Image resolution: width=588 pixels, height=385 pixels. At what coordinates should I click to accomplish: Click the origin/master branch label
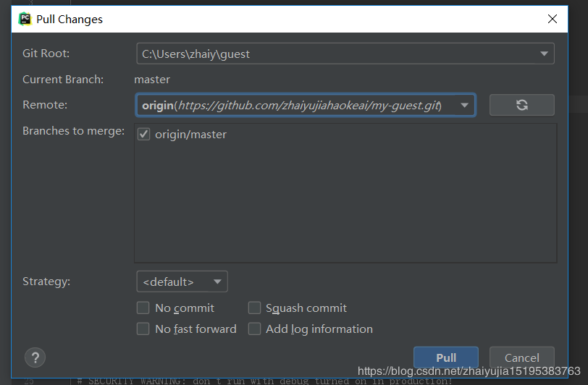(191, 135)
